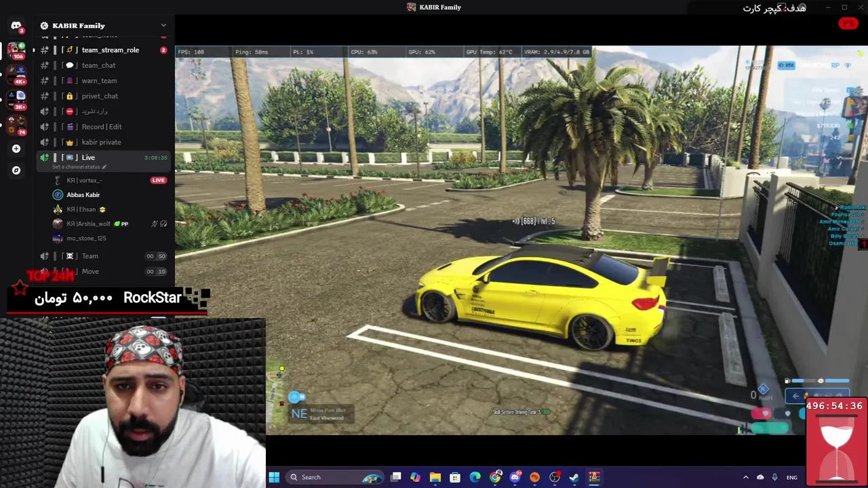This screenshot has width=868, height=488.
Task: Switch to OBS Studio taskbar icon
Action: (x=555, y=477)
